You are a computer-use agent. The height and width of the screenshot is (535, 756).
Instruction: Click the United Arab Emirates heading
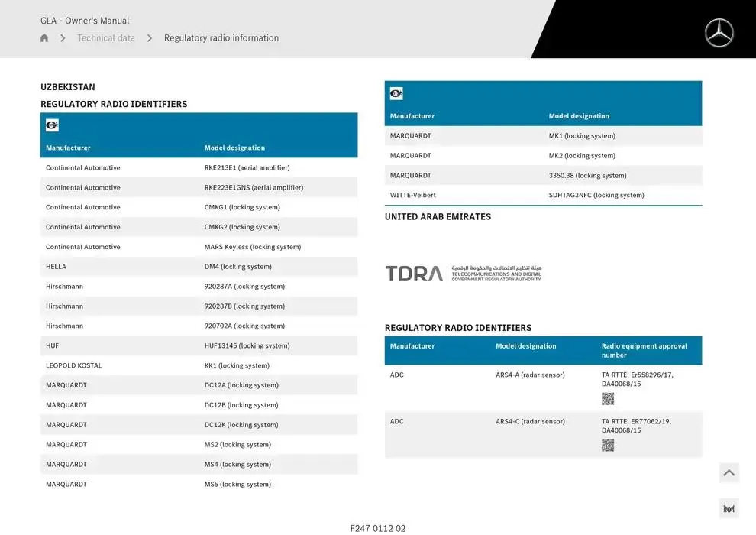438,217
